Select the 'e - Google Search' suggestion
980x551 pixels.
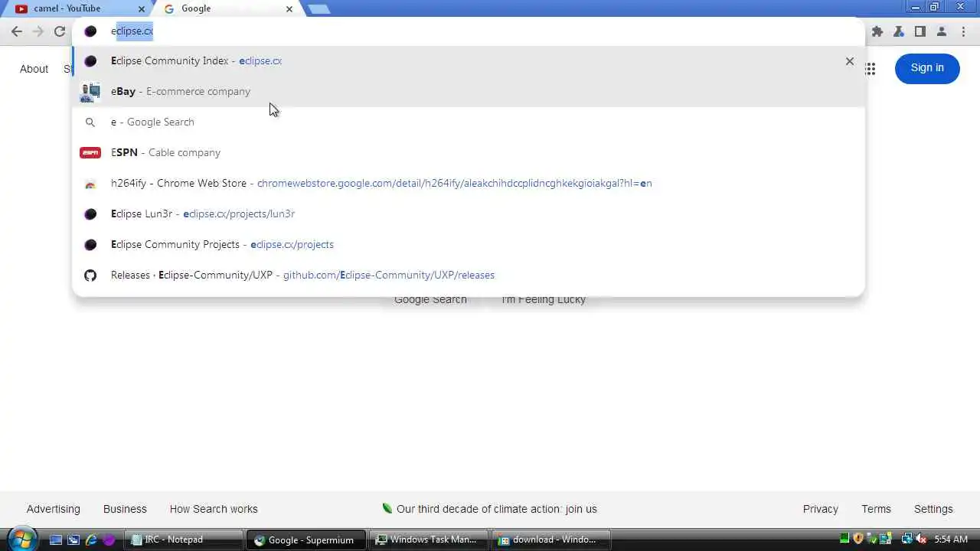point(469,122)
